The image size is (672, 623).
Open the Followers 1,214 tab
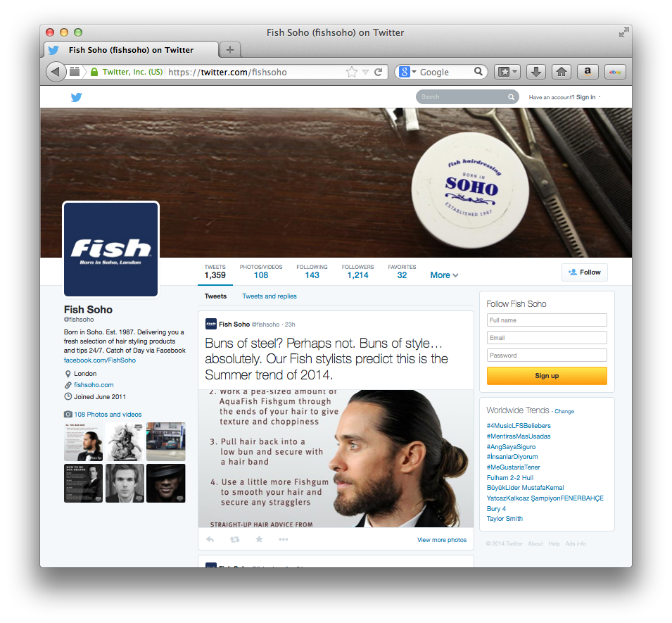coord(358,272)
